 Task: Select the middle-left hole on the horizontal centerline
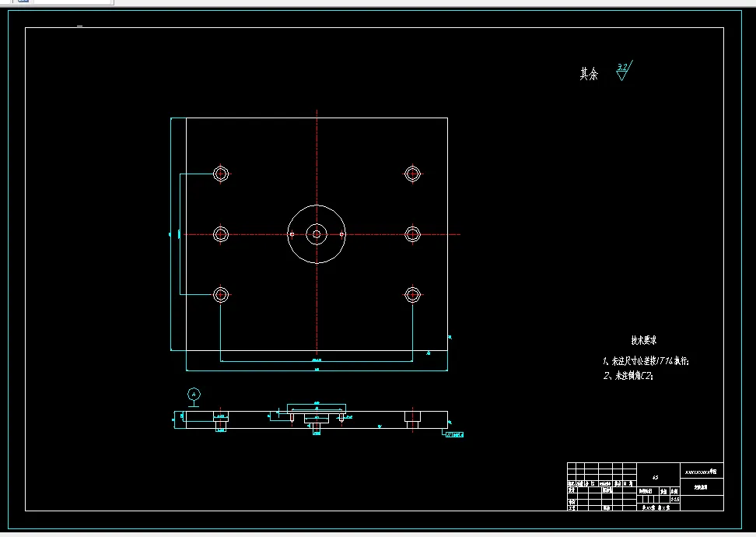tap(221, 234)
